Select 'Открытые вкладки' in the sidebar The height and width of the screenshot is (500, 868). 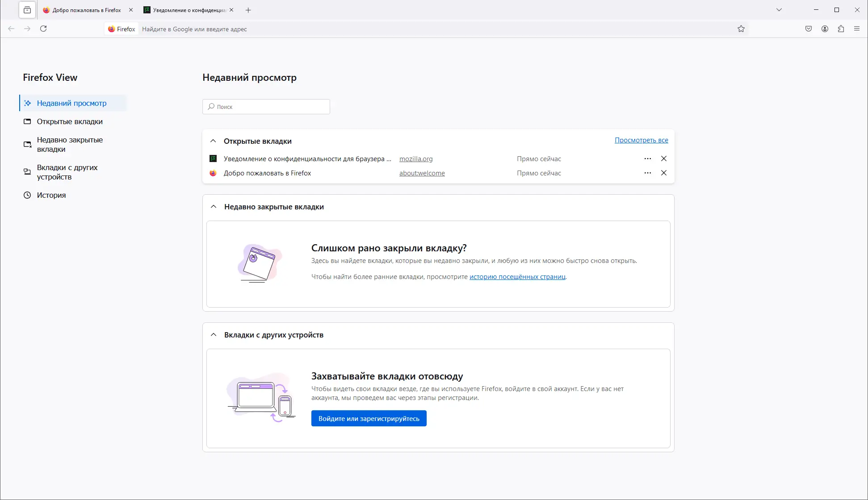(x=69, y=121)
